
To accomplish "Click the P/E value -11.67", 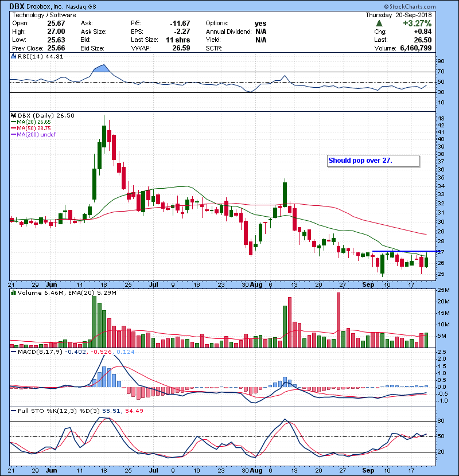I will 180,24.
